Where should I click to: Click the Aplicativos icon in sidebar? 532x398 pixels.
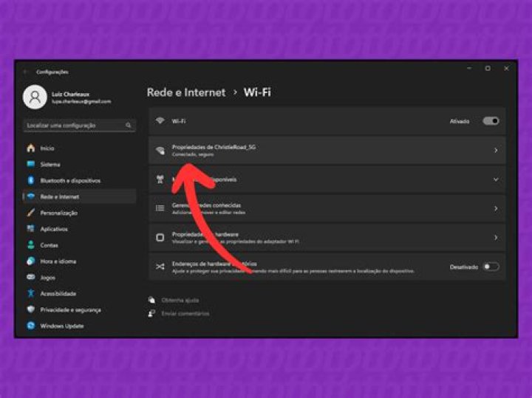pos(30,229)
